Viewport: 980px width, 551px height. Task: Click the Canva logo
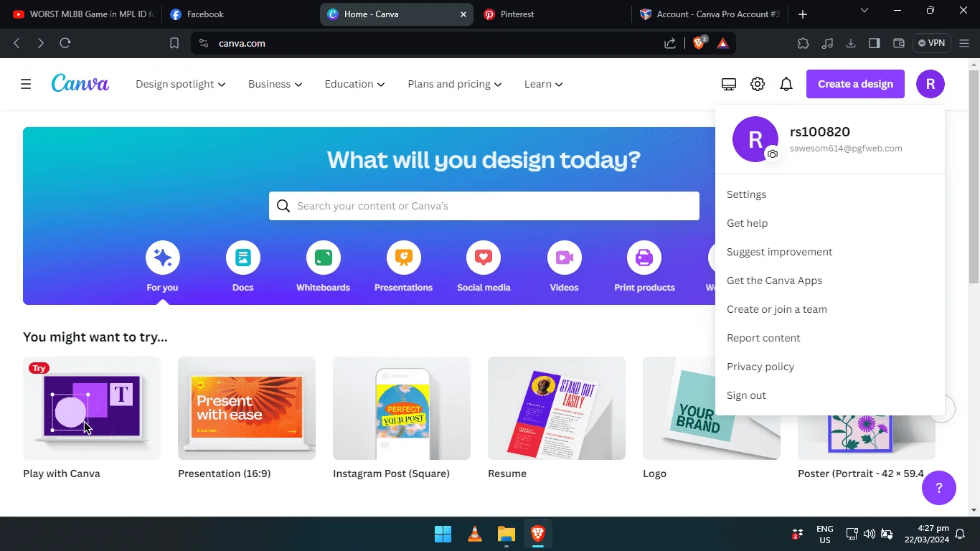(80, 83)
